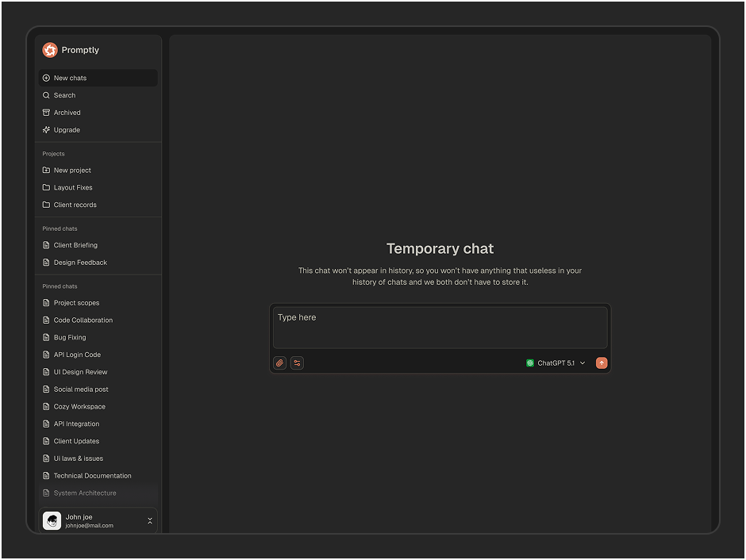
Task: Click the Promptly logo icon
Action: [x=50, y=50]
